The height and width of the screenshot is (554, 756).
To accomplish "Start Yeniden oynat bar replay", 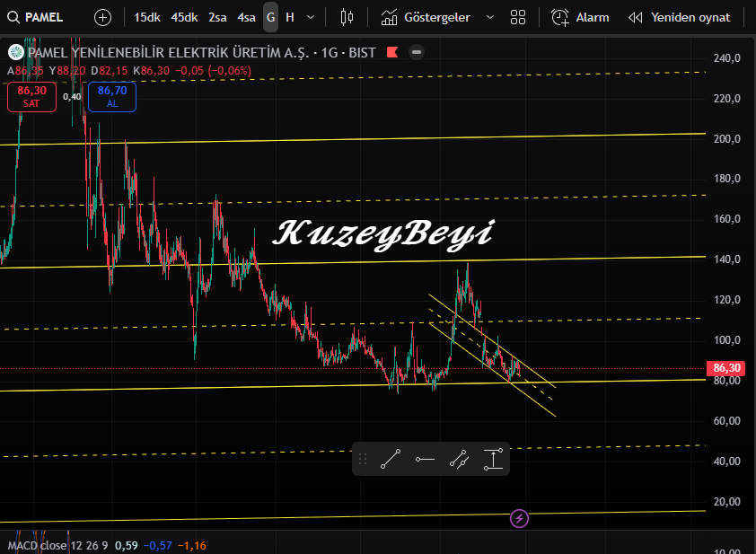I will (x=680, y=18).
